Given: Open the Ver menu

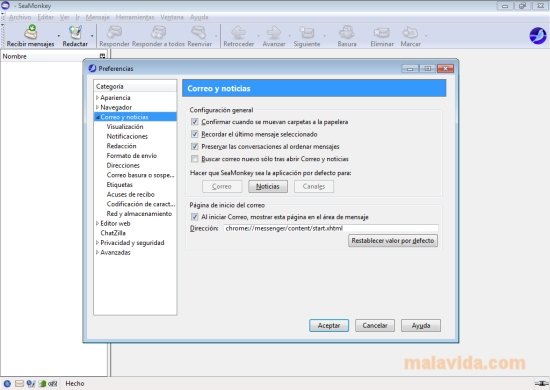Looking at the screenshot, I should [x=64, y=17].
